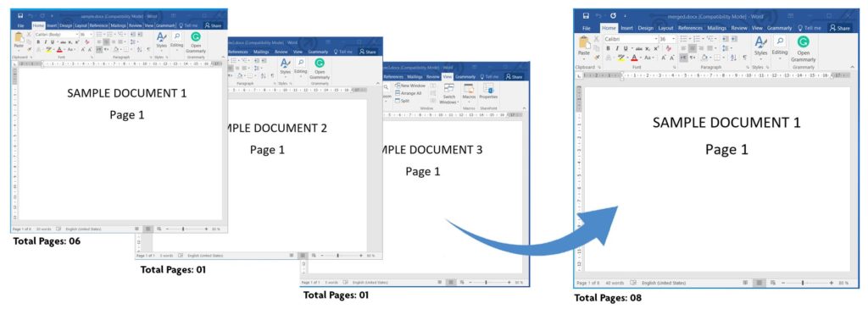Switch to Design tab in merged.docx window
The height and width of the screenshot is (309, 868).
(645, 28)
